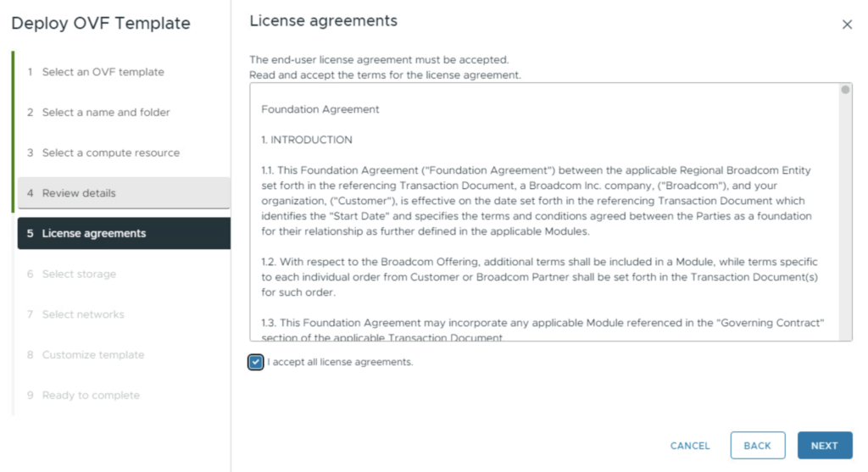Open step 2 Select a name and folder
This screenshot has height=472, width=868.
106,112
